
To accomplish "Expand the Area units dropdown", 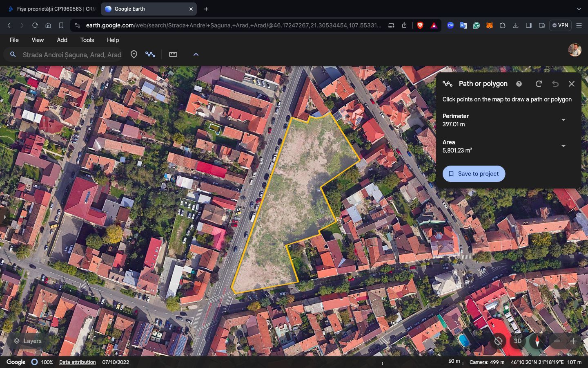I will tap(563, 146).
